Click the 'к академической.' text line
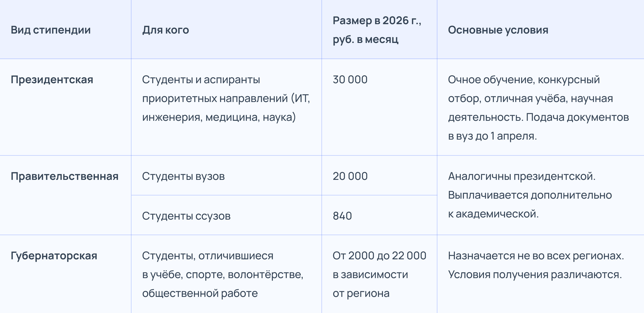Viewport: 644px width, 313px height. (x=493, y=214)
